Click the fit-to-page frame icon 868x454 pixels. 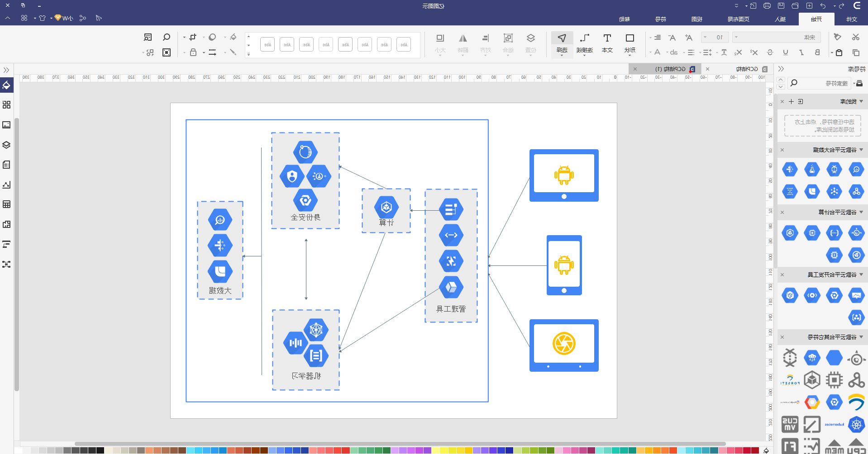[x=167, y=52]
